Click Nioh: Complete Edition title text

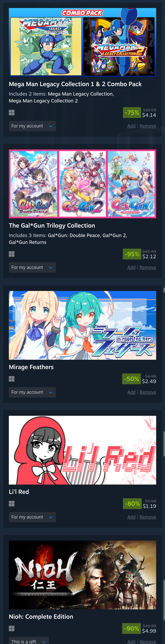coord(41,617)
